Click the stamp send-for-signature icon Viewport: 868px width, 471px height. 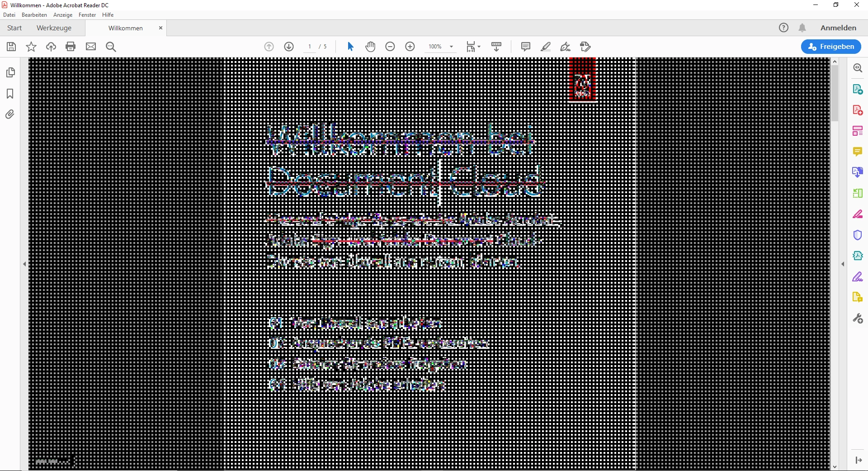coord(585,47)
